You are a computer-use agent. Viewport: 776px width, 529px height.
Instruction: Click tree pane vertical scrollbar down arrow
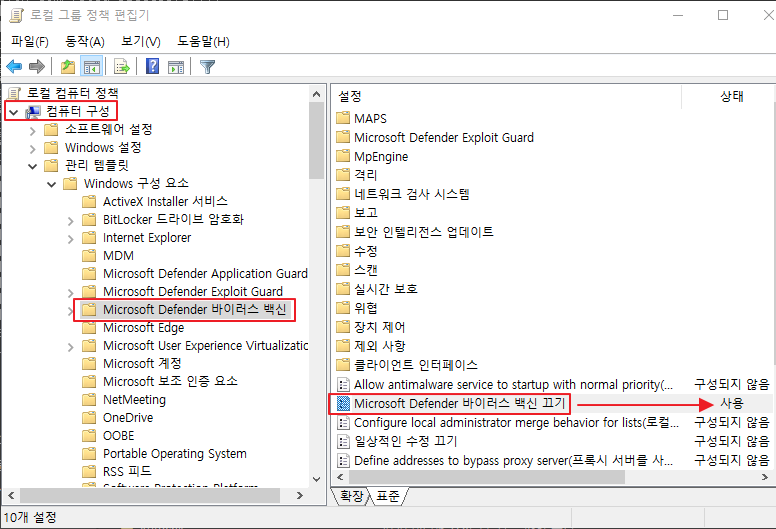(317, 479)
